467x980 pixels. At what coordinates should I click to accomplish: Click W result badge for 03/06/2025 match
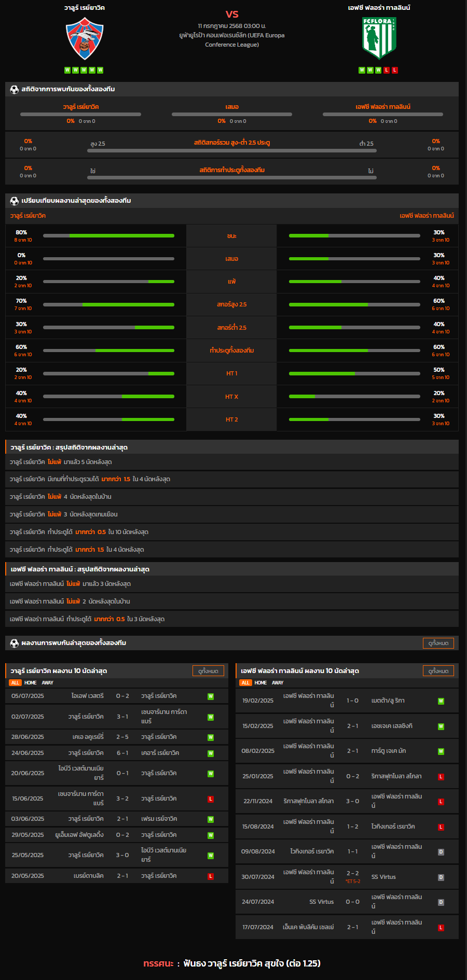coord(211,819)
